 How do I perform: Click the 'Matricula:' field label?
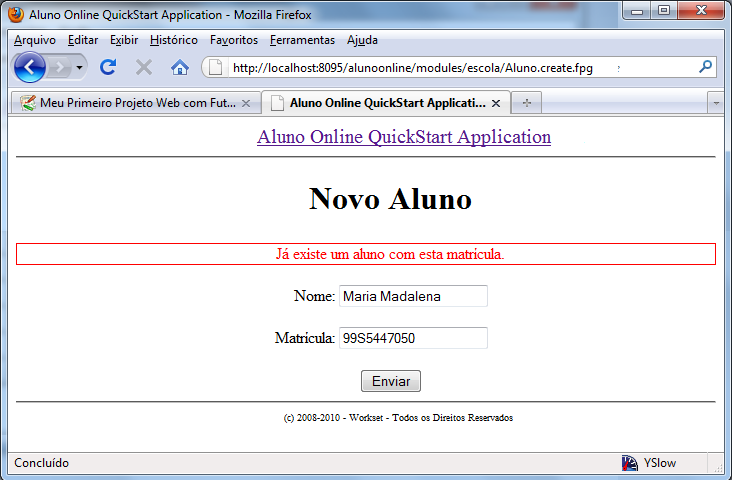tap(305, 338)
